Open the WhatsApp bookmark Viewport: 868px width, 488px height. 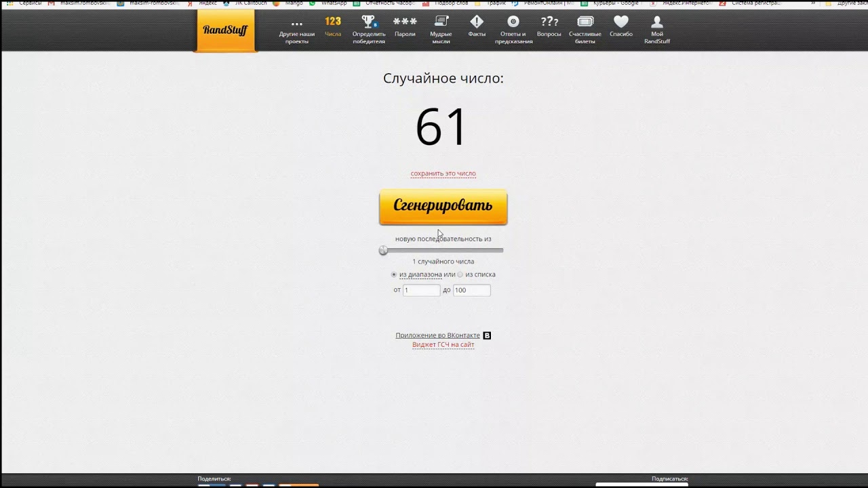point(329,3)
